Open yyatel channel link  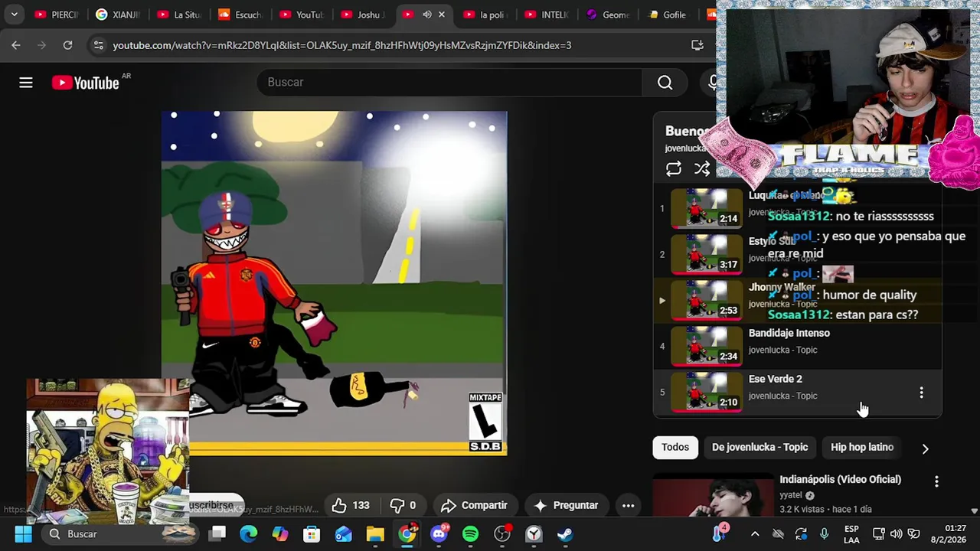[791, 495]
